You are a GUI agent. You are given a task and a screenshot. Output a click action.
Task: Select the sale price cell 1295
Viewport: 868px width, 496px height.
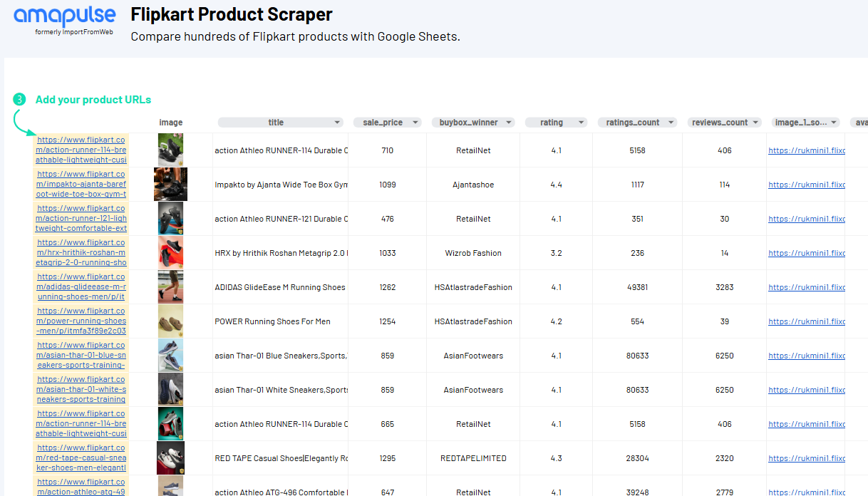click(x=388, y=458)
